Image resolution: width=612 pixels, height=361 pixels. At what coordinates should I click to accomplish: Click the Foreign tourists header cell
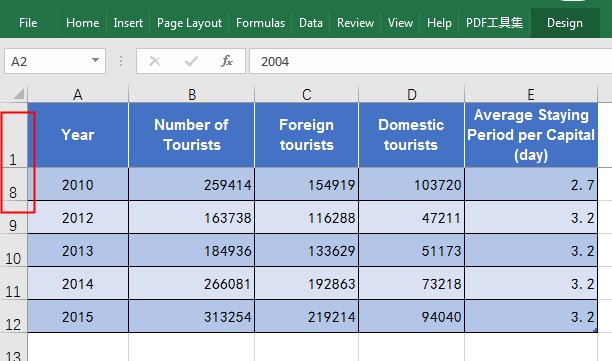[306, 135]
